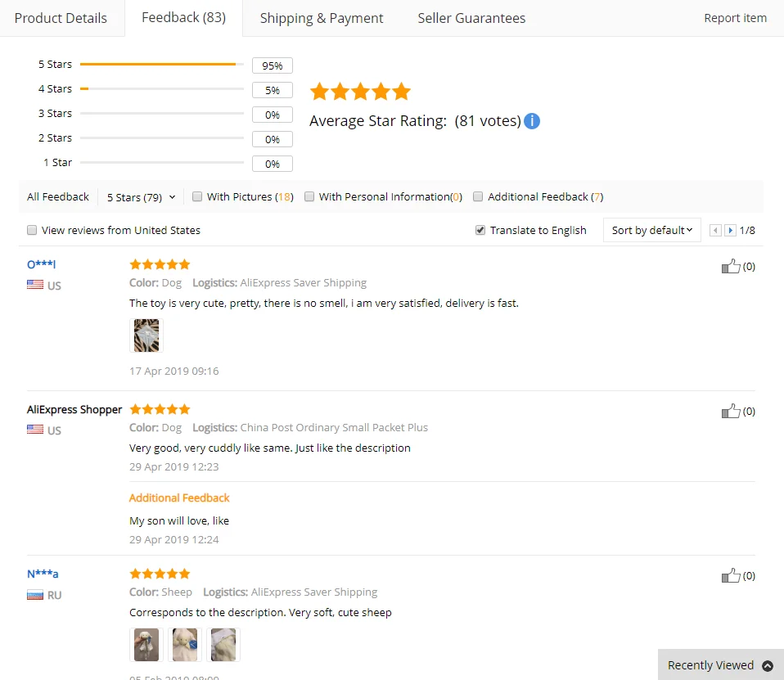Go to next feedback page arrow
The width and height of the screenshot is (784, 680).
pyautogui.click(x=730, y=231)
